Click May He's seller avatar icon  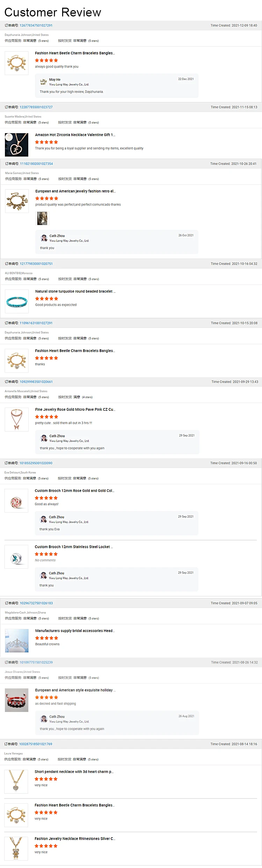[x=43, y=82]
